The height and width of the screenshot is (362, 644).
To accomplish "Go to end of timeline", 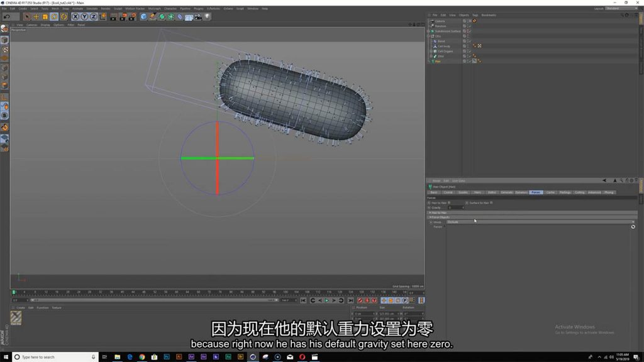I will click(350, 300).
